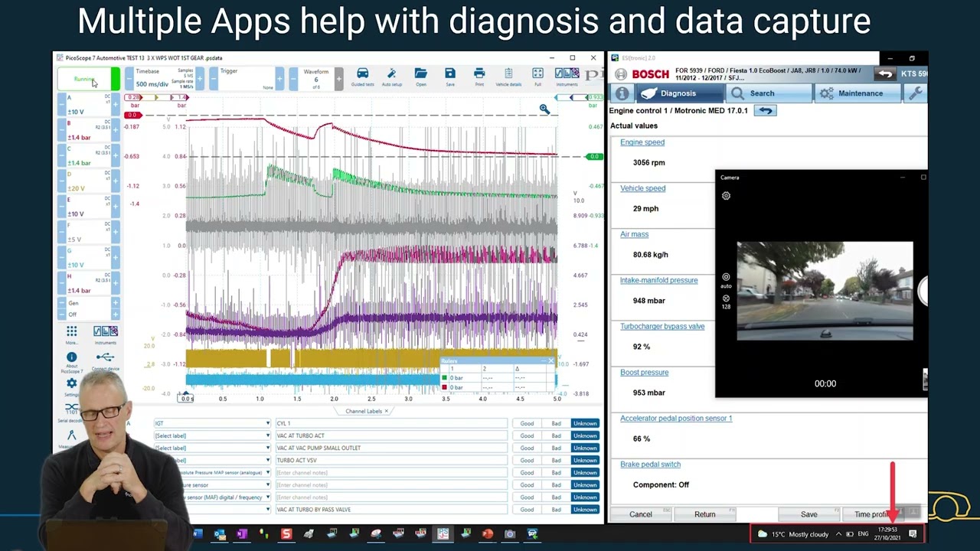Open the Boost pressure link
980x551 pixels.
(x=645, y=373)
